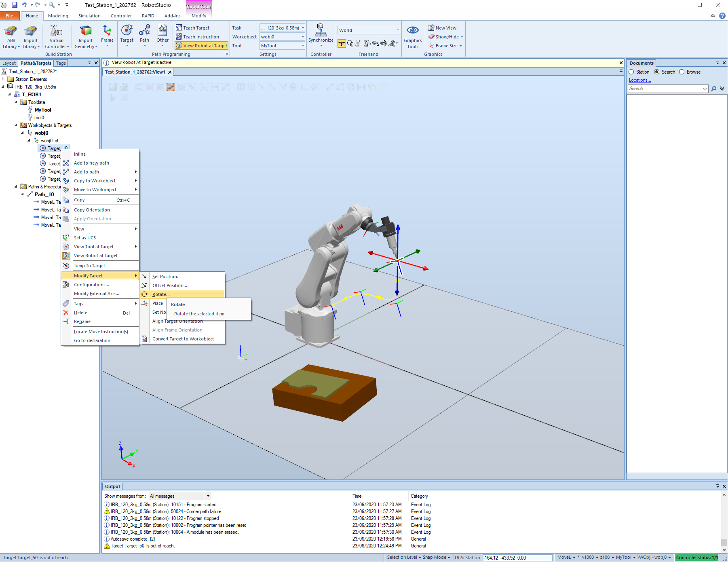Click Rotate... in the Modify Target submenu
The image size is (728, 562).
click(161, 294)
